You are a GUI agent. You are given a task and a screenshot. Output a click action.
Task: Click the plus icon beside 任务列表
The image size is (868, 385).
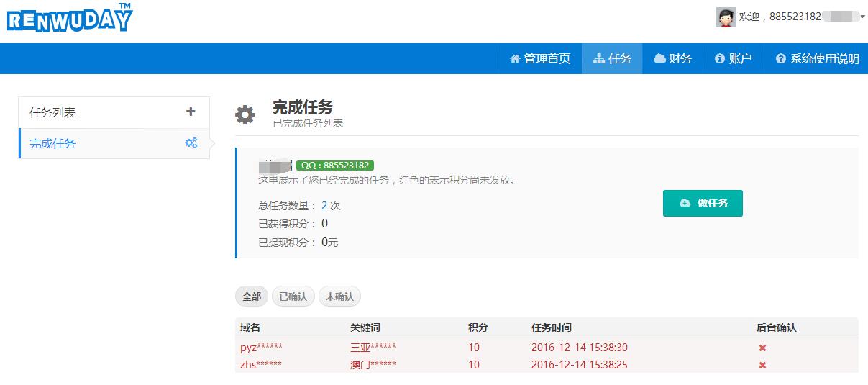191,112
